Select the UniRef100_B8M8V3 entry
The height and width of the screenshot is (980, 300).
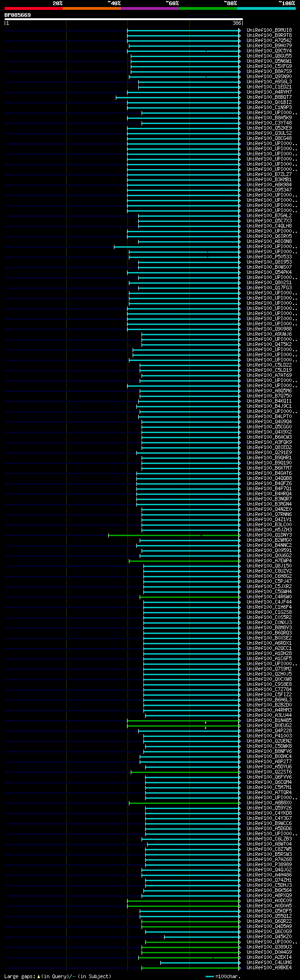[269, 628]
